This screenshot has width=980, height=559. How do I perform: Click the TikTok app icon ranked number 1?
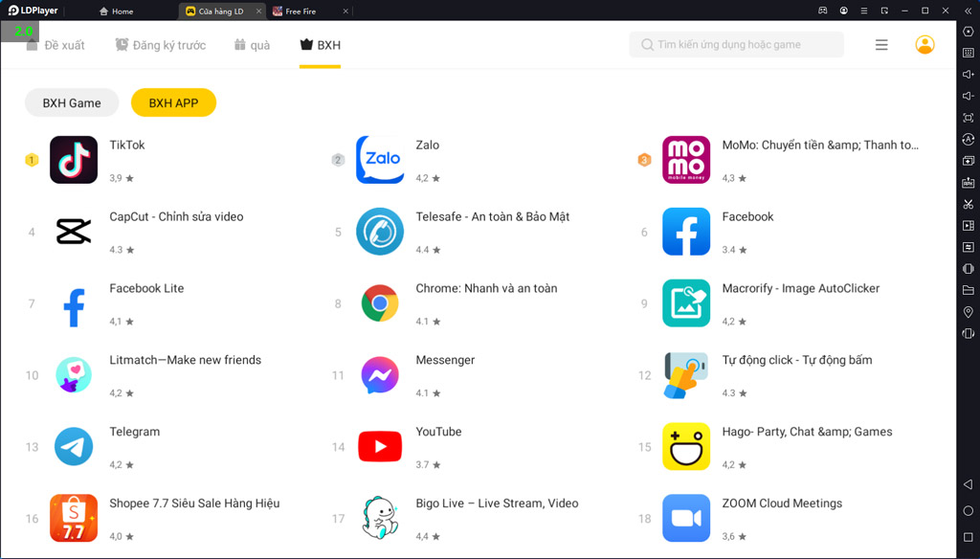[74, 159]
